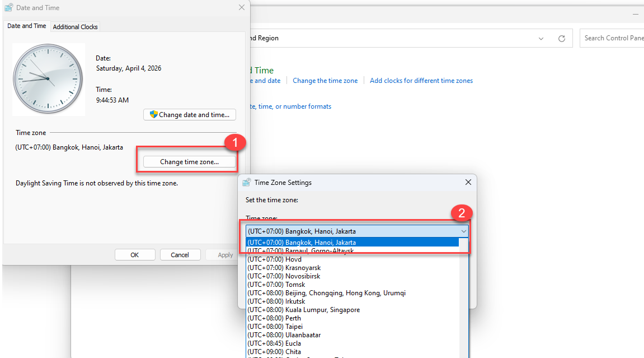Click the Time Zone Settings title icon
Image resolution: width=644 pixels, height=358 pixels.
(246, 183)
